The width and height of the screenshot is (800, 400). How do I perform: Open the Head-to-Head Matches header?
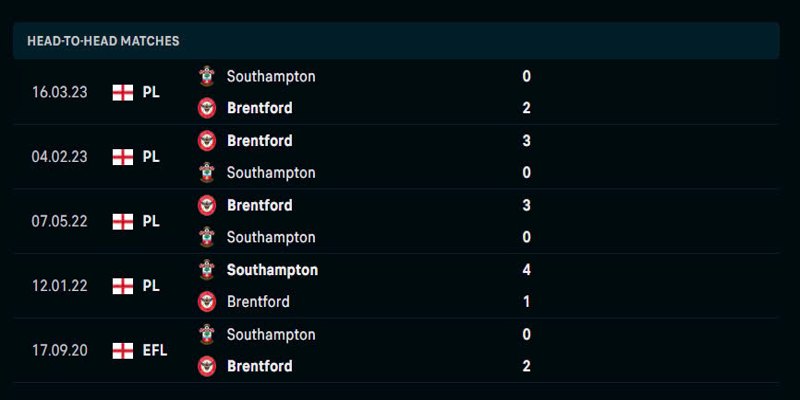396,41
